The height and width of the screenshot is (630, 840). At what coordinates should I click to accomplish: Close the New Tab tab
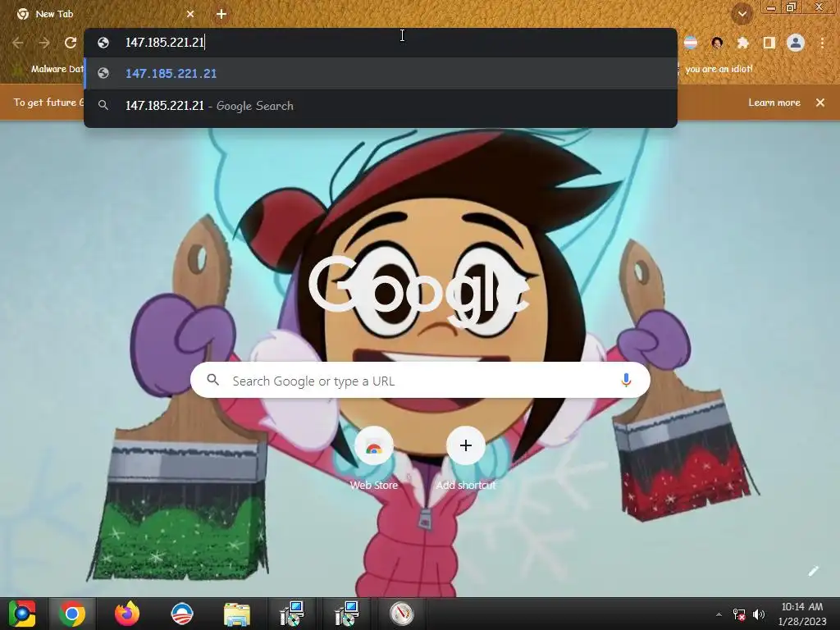click(190, 14)
